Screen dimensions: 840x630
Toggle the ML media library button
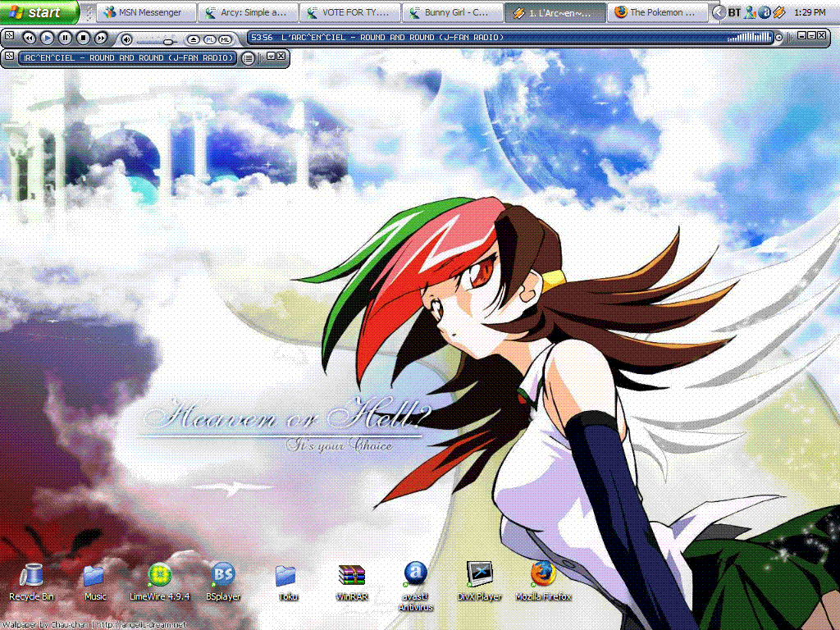[225, 39]
